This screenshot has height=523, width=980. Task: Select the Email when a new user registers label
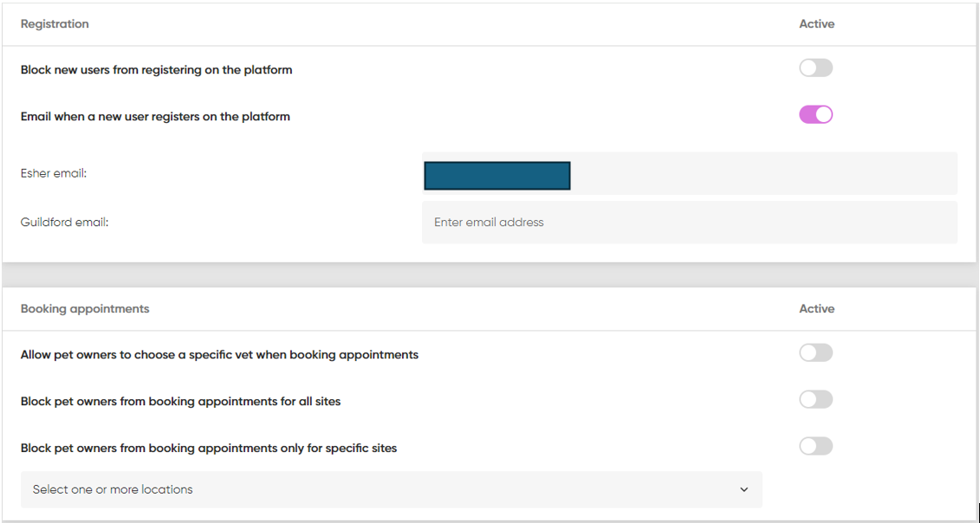(x=155, y=116)
